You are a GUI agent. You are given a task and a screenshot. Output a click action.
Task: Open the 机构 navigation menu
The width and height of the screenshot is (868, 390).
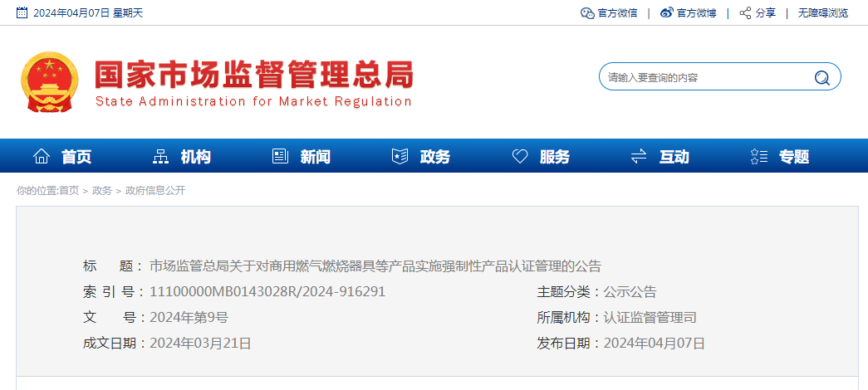196,157
